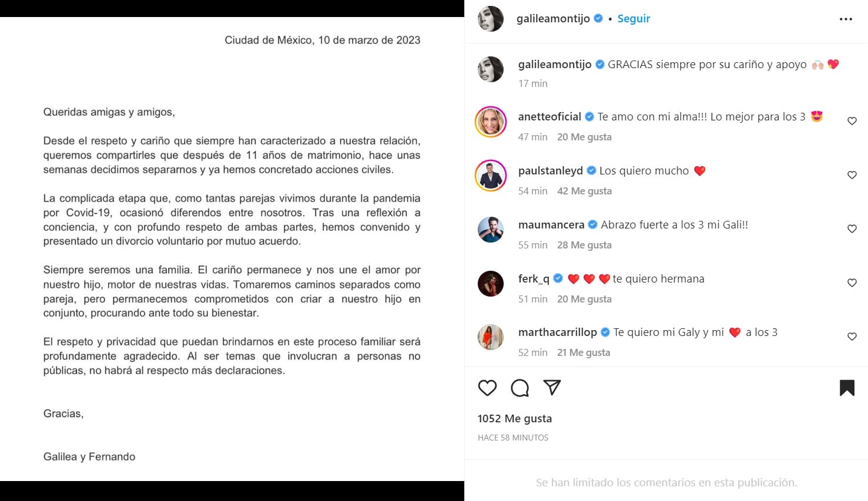
Task: Open anetteoficial's story avatar
Action: point(491,122)
